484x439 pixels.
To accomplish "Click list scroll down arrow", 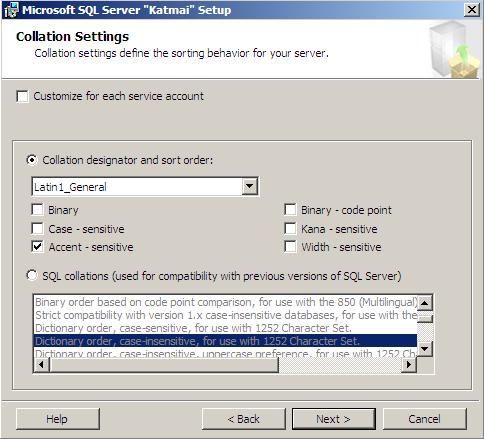I will point(425,349).
